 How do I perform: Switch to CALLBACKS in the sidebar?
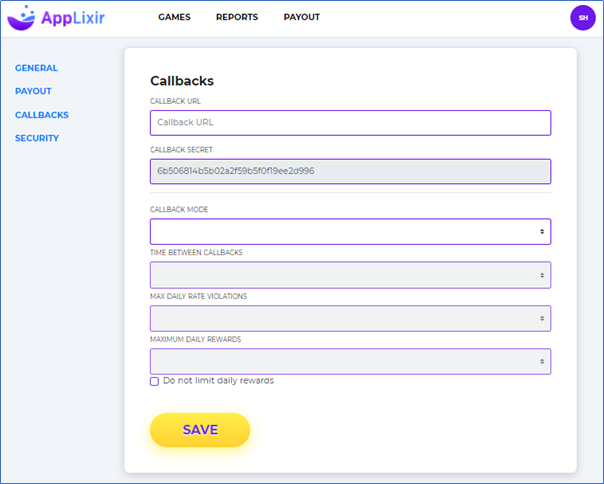point(42,115)
